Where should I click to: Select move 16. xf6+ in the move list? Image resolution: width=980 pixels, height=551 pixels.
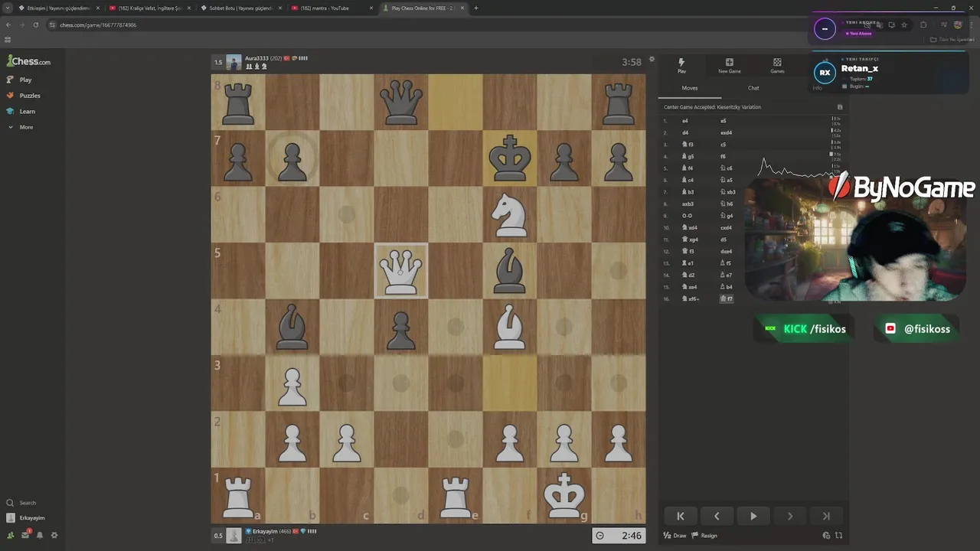690,298
